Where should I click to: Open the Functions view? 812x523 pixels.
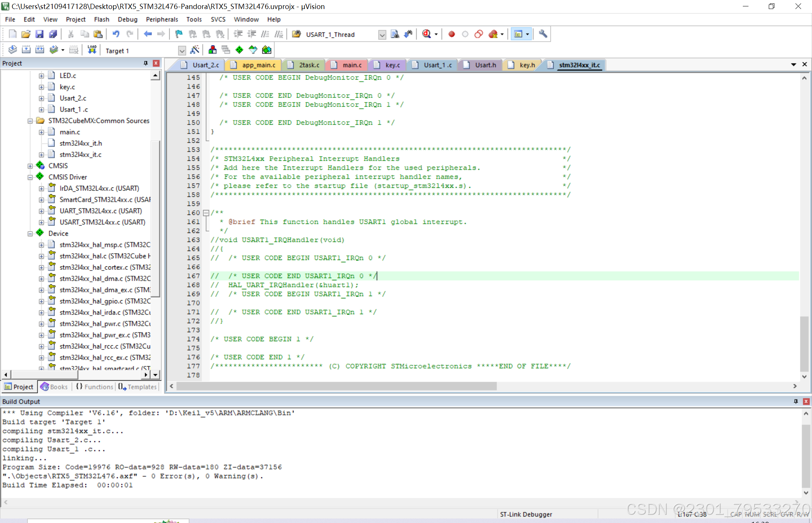point(94,387)
